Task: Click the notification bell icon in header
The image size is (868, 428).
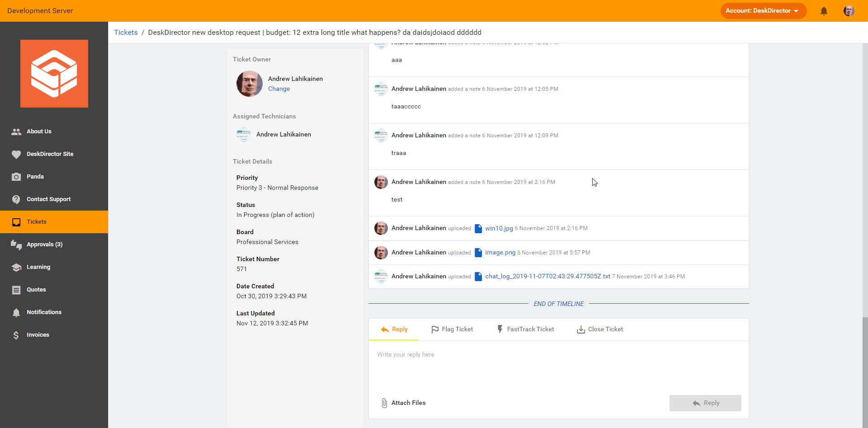Action: (x=824, y=11)
